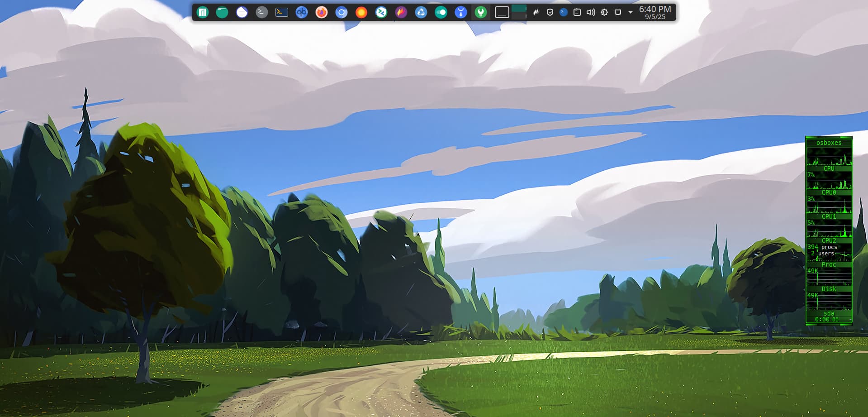The image size is (868, 417).
Task: Open the volume control in system tray
Action: (590, 13)
